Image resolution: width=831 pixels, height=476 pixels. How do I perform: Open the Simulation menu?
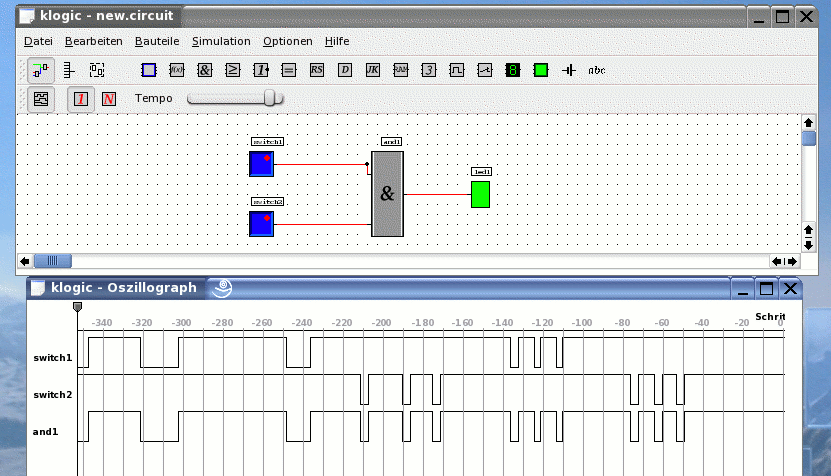(221, 41)
